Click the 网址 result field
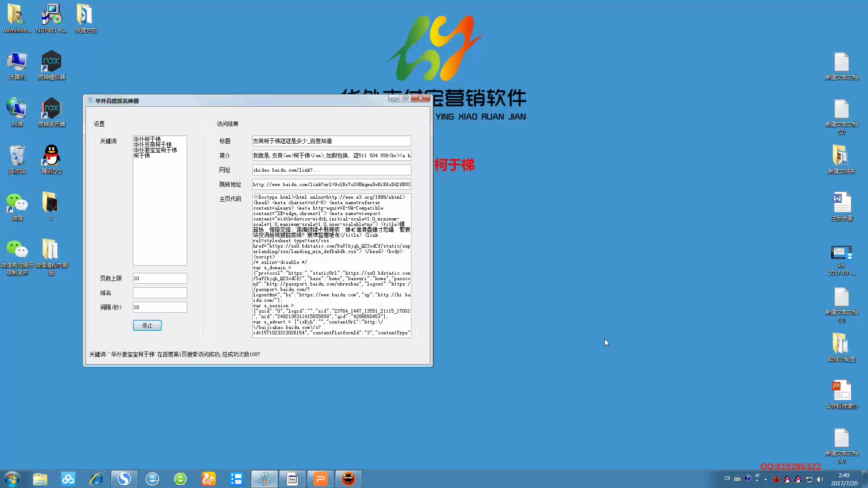868x488 pixels. pos(331,170)
